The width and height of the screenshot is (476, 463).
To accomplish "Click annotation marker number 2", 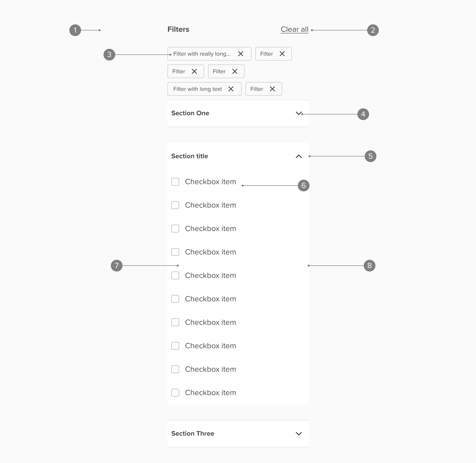I will 373,30.
